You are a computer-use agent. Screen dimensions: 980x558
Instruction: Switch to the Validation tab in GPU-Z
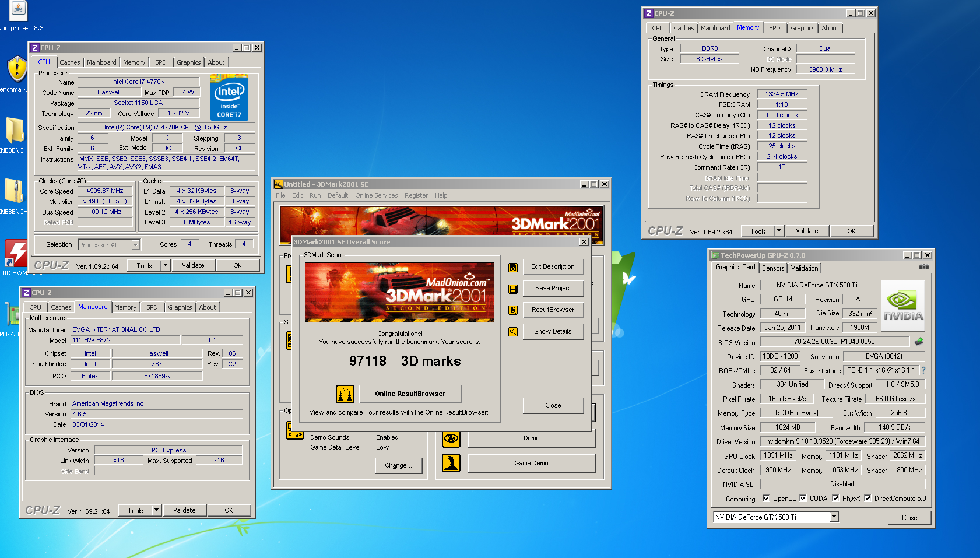click(805, 268)
